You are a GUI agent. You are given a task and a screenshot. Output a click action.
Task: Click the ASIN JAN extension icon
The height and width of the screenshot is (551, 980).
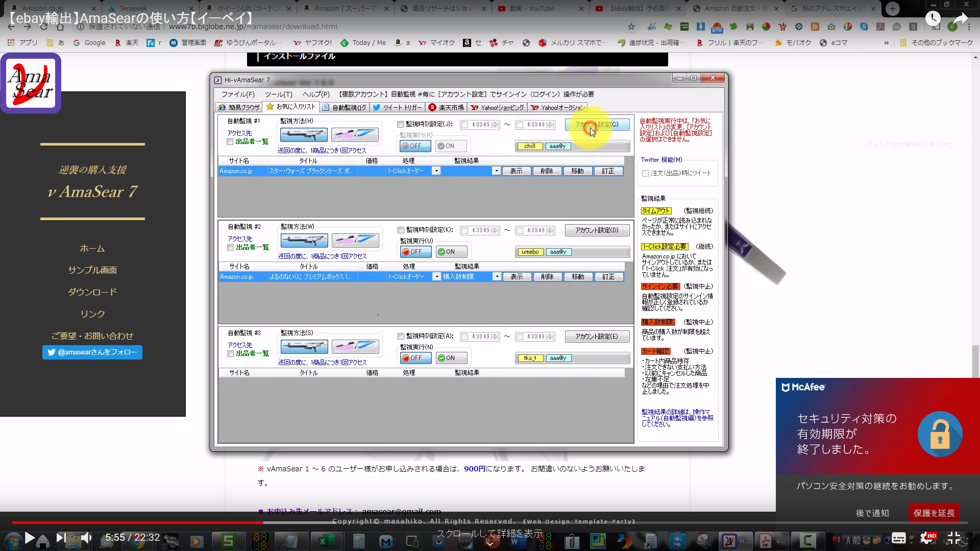684,27
